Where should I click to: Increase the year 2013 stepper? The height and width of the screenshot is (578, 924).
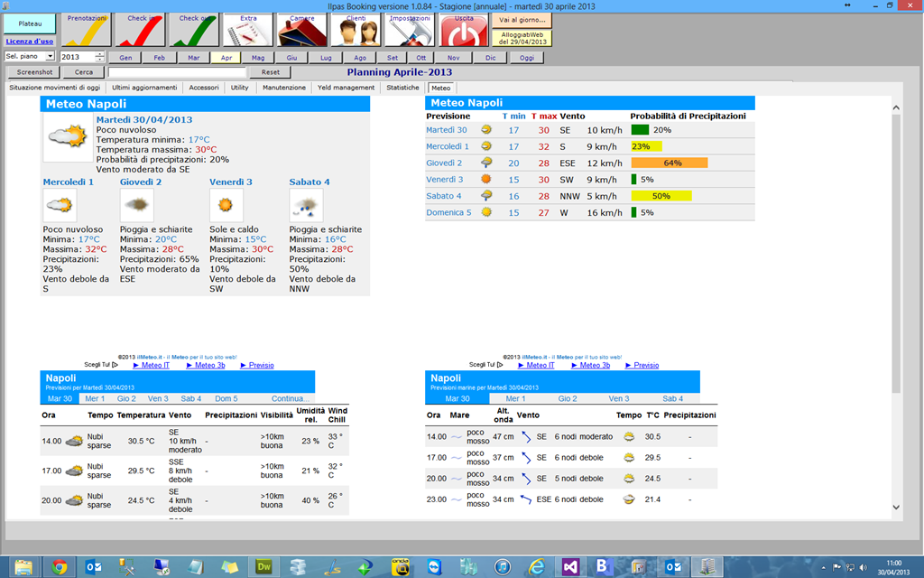pyautogui.click(x=99, y=54)
